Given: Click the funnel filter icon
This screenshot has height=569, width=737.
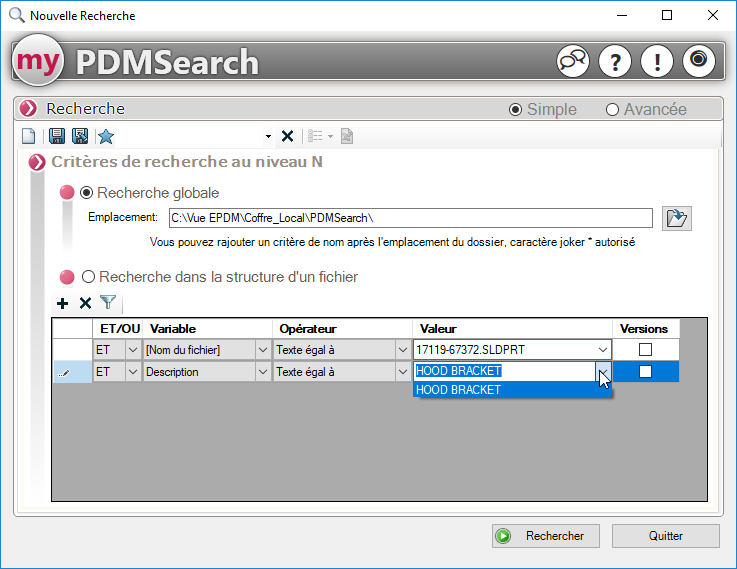Looking at the screenshot, I should (108, 303).
